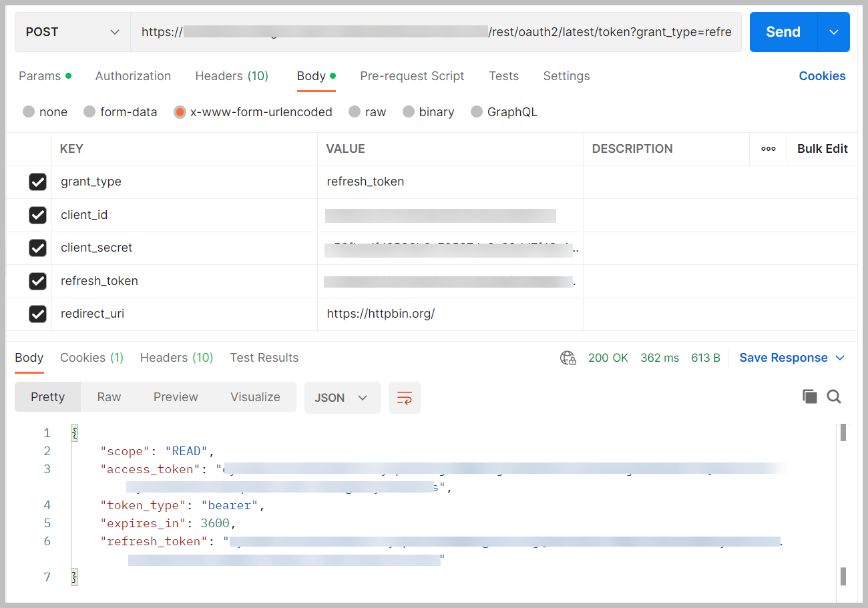Switch to Visualize response view
This screenshot has width=868, height=608.
(x=255, y=397)
